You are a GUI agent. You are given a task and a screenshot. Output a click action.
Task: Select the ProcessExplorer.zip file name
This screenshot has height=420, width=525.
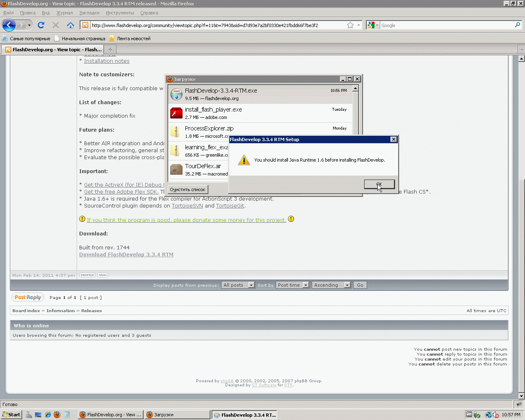(209, 128)
